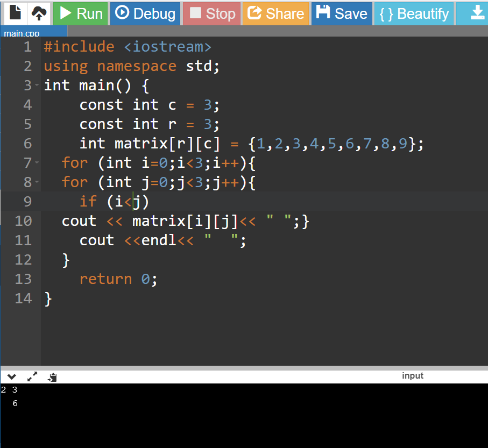Run the program
The height and width of the screenshot is (448, 488).
81,13
